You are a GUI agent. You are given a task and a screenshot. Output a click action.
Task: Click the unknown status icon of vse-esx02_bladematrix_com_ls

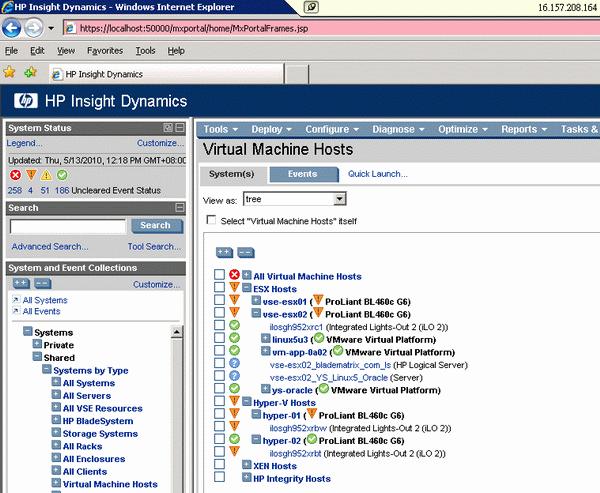pyautogui.click(x=234, y=363)
